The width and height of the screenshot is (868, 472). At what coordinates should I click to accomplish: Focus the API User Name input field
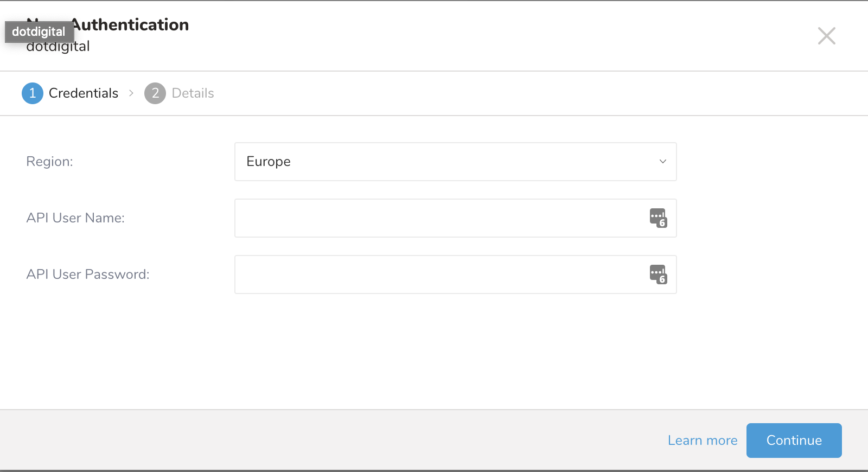[x=439, y=218]
